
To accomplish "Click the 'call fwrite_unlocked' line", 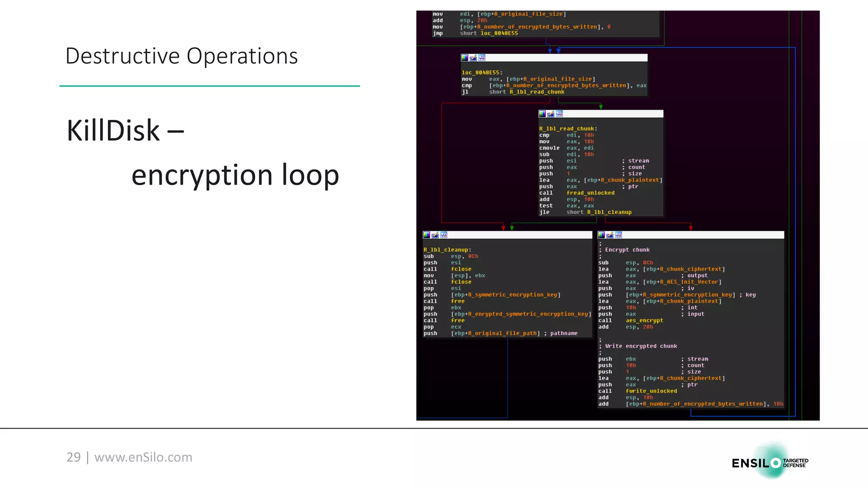I will [x=638, y=391].
